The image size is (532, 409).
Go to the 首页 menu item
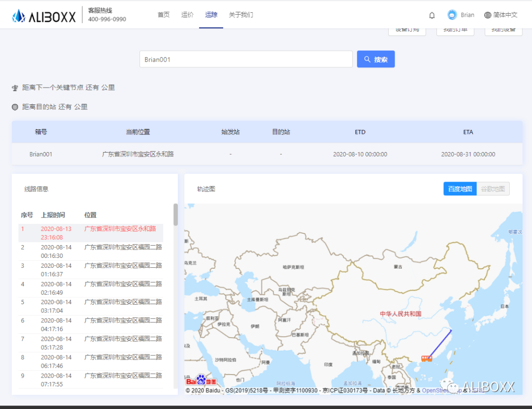(x=164, y=15)
